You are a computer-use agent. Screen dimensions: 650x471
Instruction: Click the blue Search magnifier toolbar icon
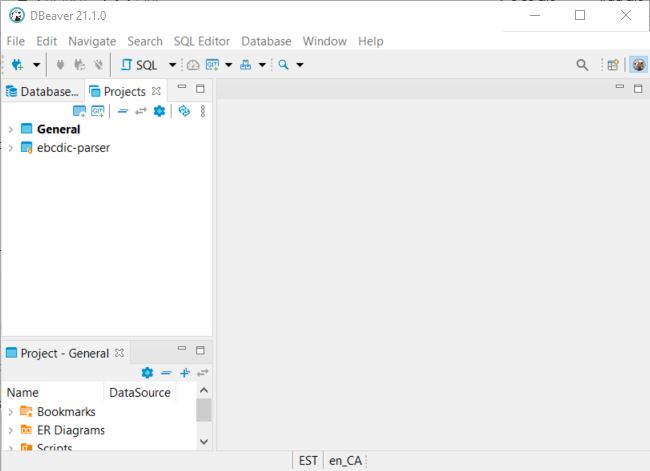[284, 65]
